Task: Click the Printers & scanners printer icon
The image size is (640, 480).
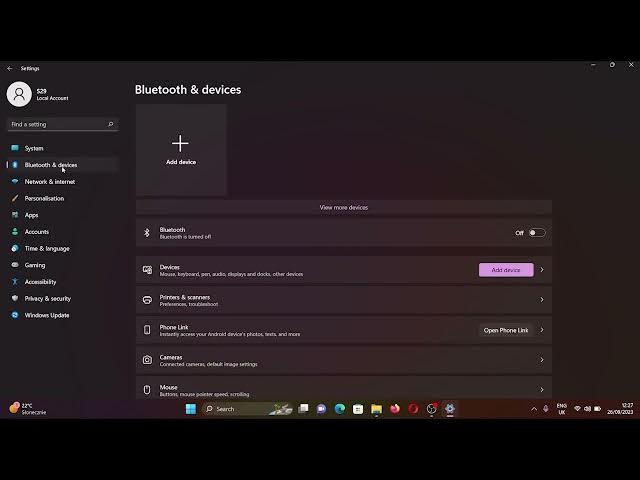Action: coord(147,300)
